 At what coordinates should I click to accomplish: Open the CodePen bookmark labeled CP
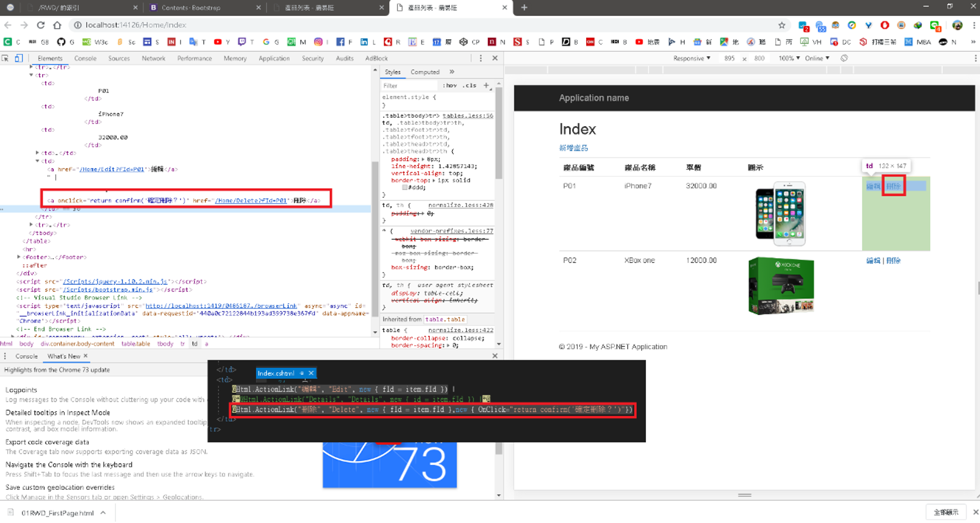(469, 42)
